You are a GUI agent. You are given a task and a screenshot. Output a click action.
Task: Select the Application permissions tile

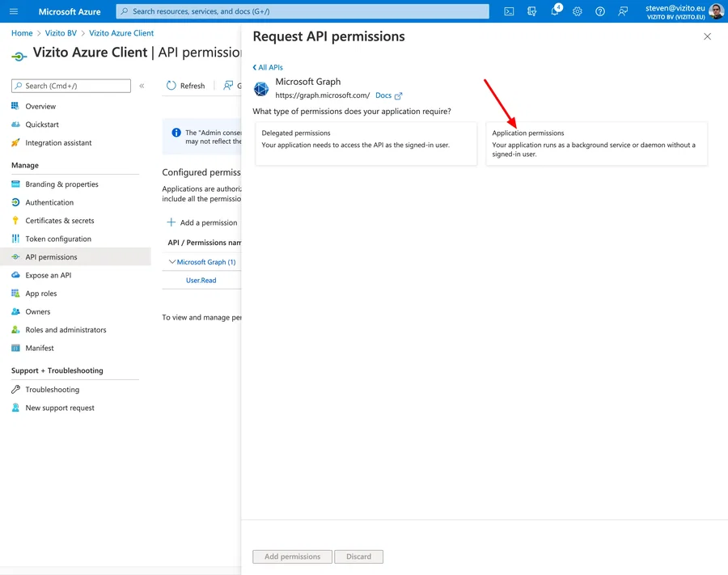(x=599, y=143)
